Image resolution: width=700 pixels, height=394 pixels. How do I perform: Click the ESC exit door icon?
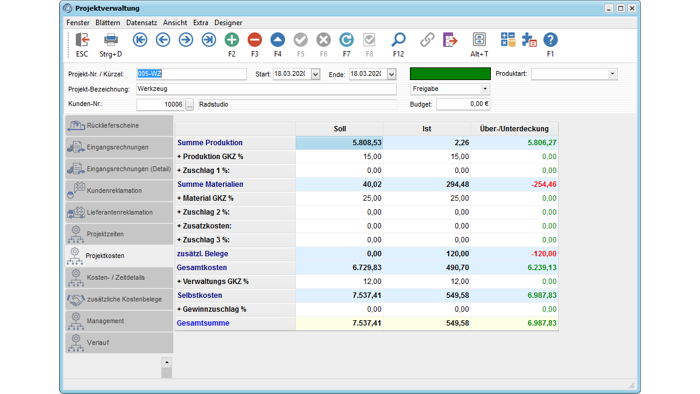pos(82,40)
